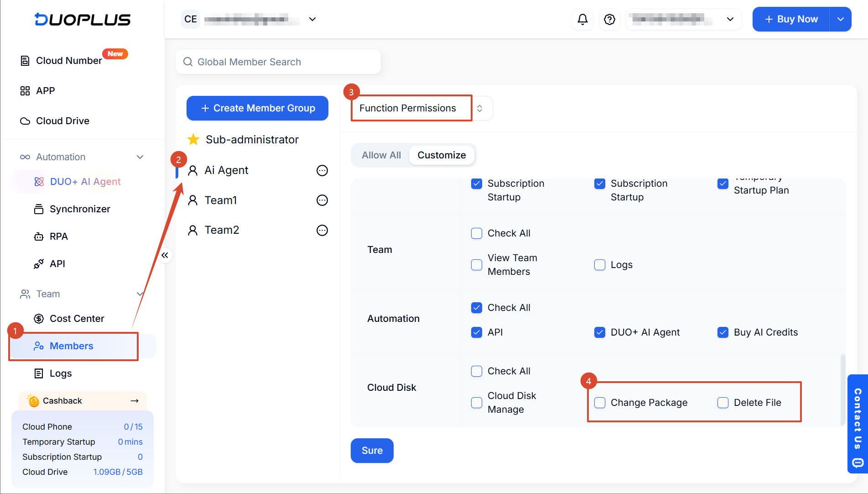Image resolution: width=868 pixels, height=494 pixels.
Task: Enable the Delete File permission
Action: pos(723,403)
